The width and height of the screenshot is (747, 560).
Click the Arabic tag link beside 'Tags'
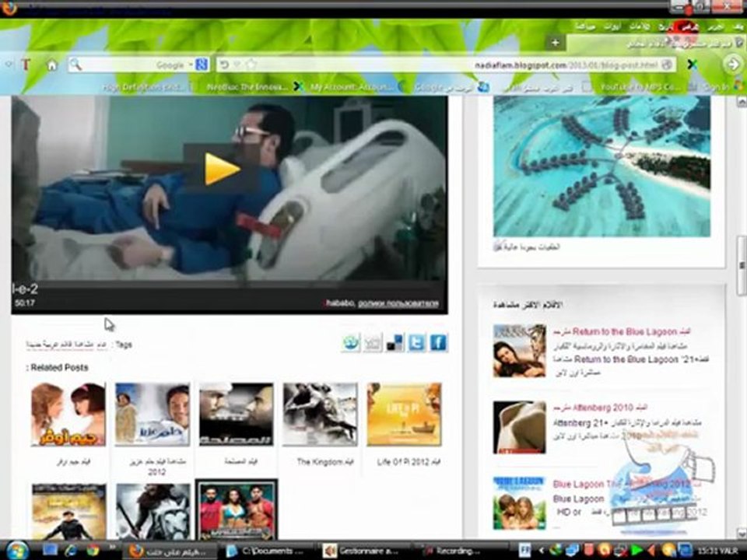[x=67, y=345]
